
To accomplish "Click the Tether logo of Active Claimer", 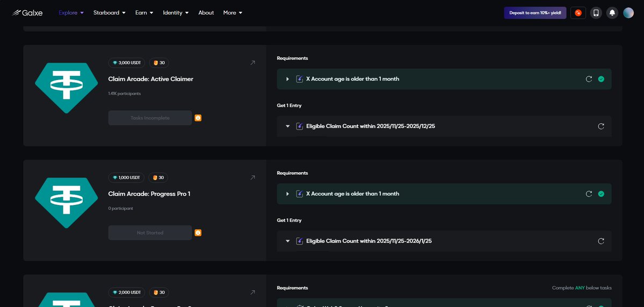I will click(x=67, y=88).
